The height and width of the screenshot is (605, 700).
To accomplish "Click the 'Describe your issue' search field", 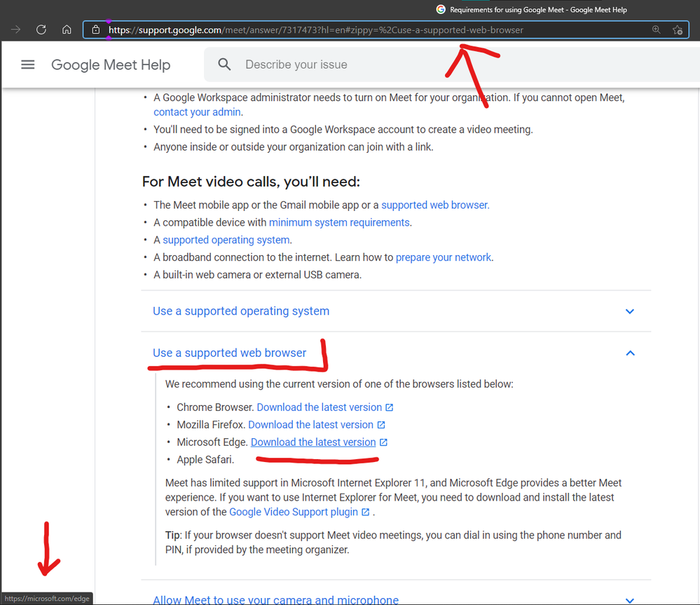I will point(452,64).
